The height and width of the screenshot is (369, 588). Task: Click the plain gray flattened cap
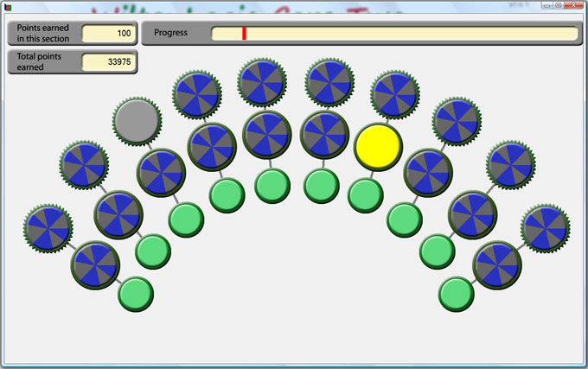point(137,120)
